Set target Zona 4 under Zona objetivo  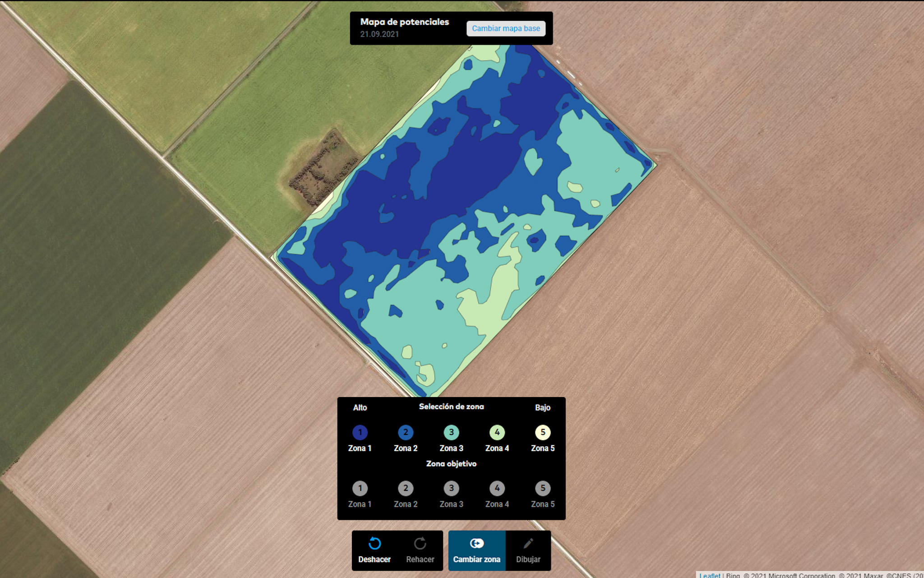[497, 489]
